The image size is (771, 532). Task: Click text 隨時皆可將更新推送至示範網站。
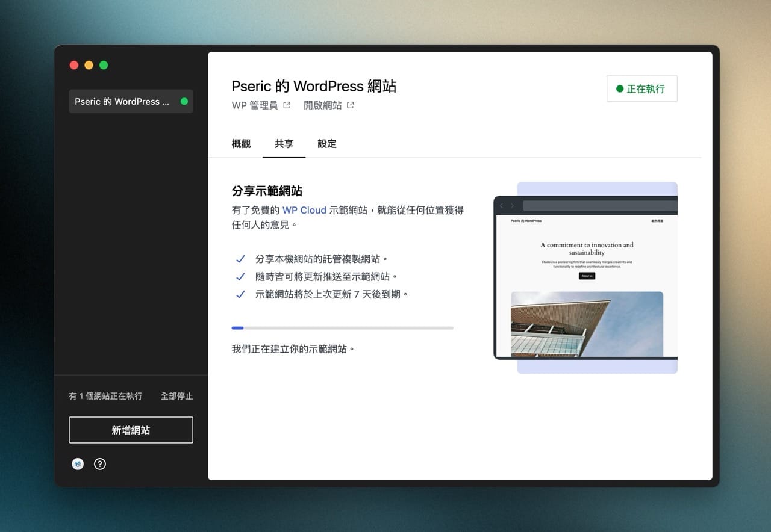click(x=327, y=277)
